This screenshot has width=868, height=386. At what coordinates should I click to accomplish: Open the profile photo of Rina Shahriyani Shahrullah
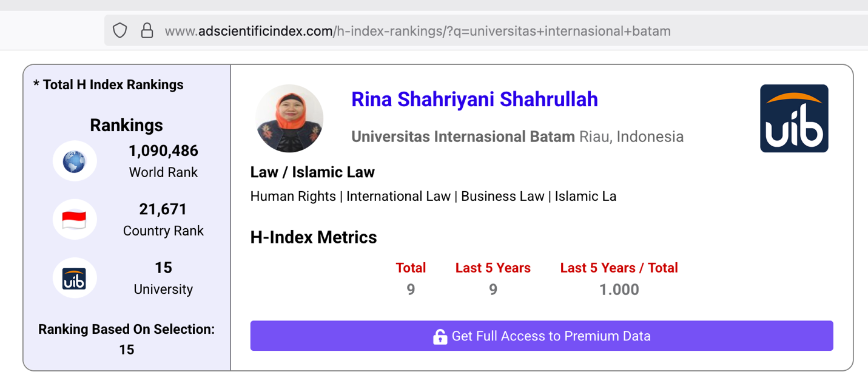pos(289,118)
